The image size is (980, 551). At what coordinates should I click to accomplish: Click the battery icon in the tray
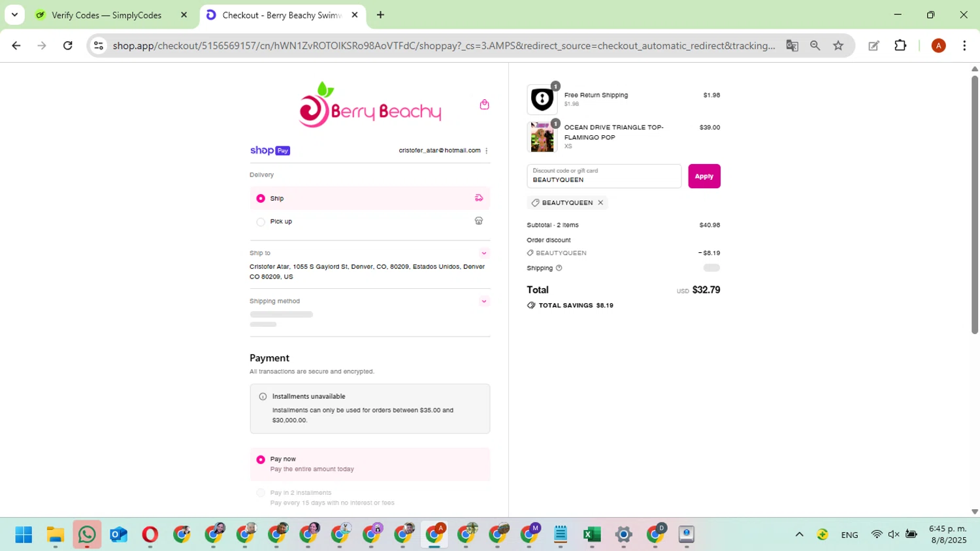(x=911, y=535)
